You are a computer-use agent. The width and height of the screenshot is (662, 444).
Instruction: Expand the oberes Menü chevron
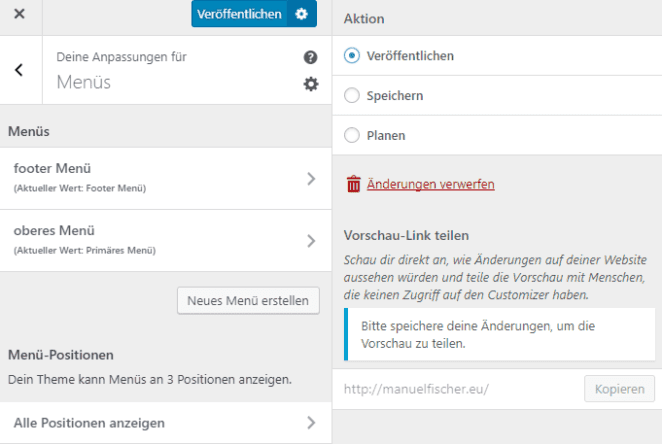coord(311,240)
